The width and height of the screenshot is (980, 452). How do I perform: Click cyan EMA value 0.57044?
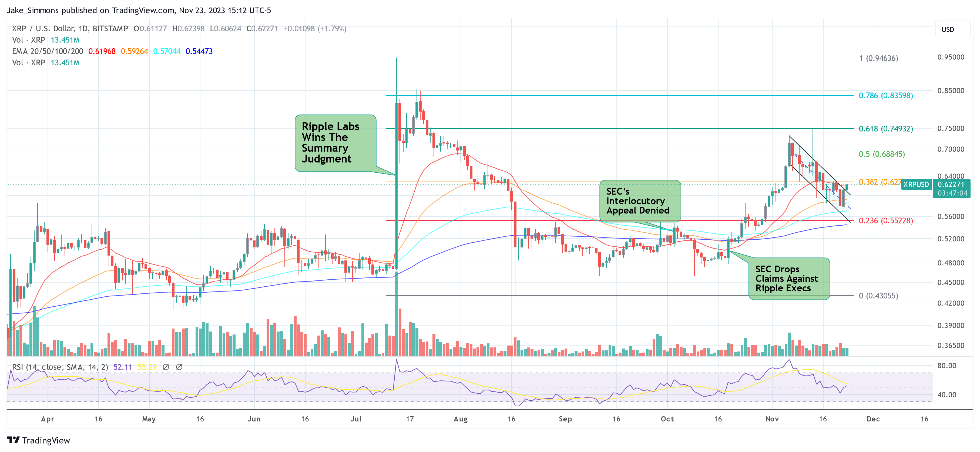pyautogui.click(x=167, y=51)
